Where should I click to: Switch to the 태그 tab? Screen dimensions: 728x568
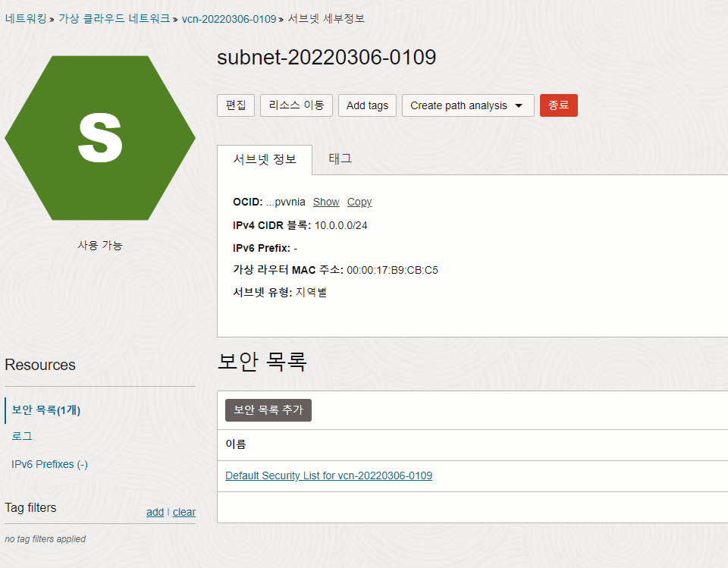340,158
